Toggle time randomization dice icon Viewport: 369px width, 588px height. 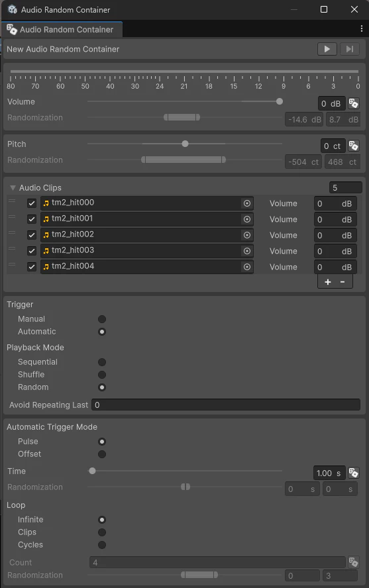(x=353, y=473)
